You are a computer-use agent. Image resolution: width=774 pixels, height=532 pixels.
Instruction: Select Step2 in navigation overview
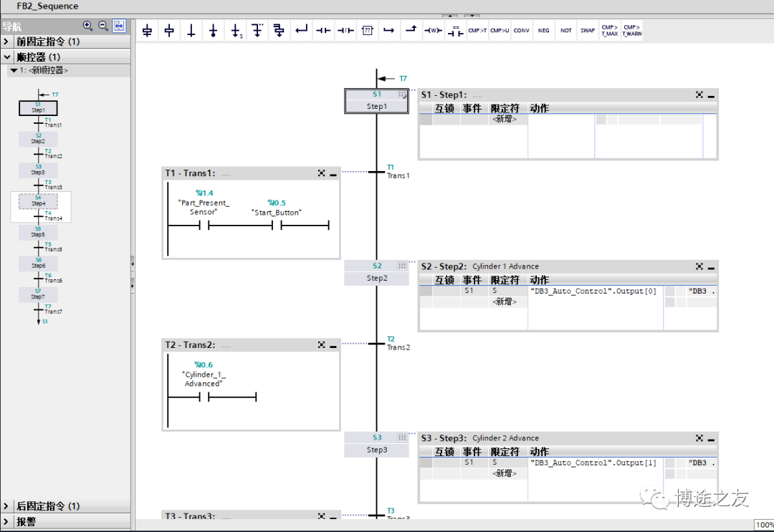click(x=38, y=139)
